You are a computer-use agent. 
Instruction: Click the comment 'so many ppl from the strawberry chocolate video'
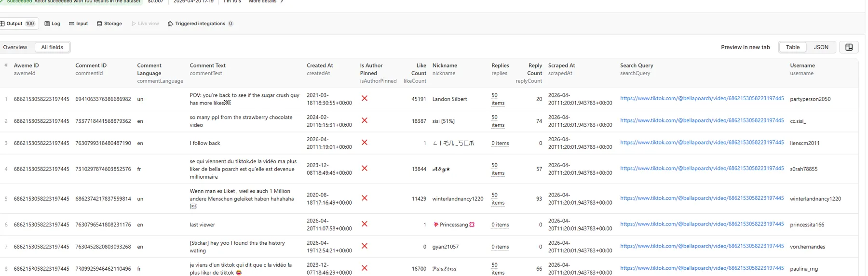tap(241, 121)
